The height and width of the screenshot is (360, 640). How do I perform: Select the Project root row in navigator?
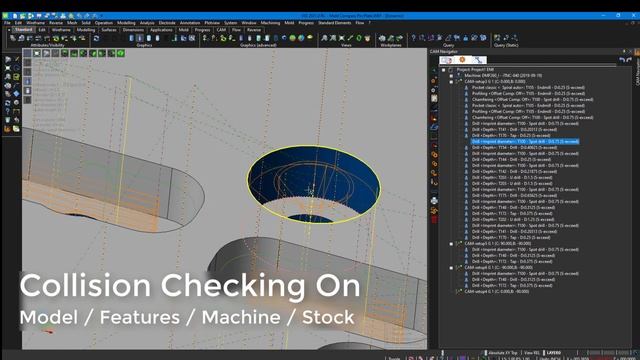476,70
